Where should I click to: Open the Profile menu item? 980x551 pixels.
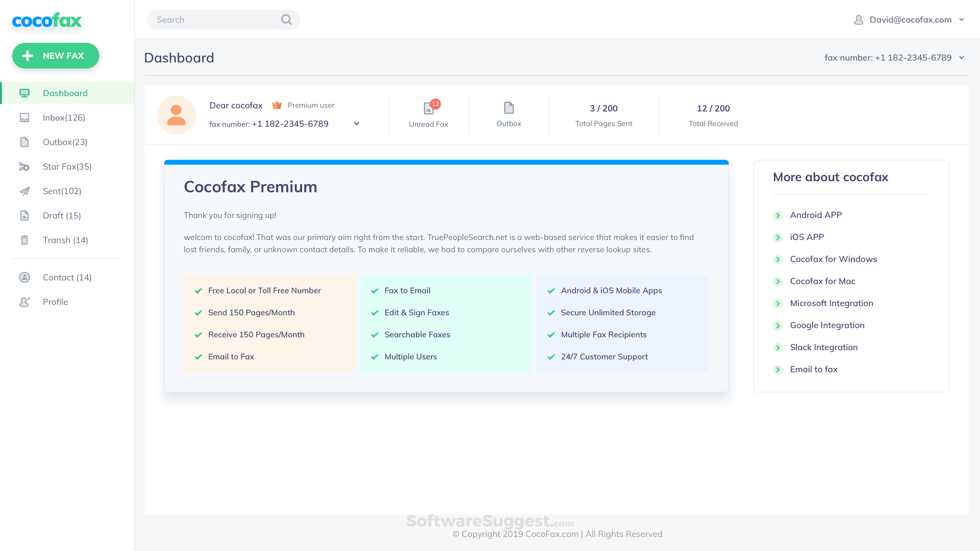click(55, 302)
